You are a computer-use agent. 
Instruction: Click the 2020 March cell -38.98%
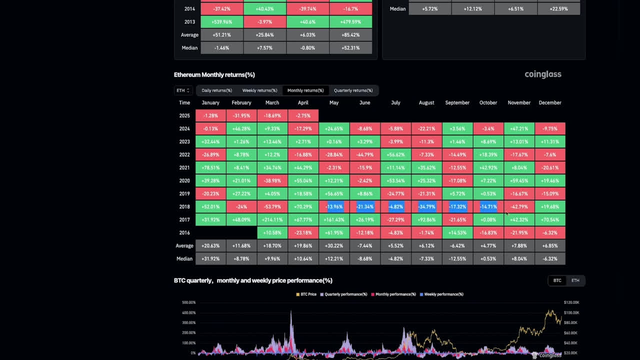(x=272, y=181)
